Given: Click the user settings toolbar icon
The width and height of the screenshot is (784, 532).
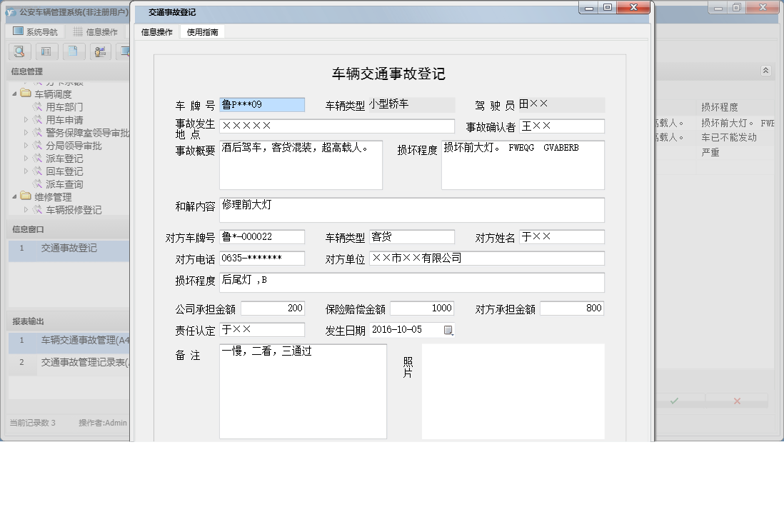Looking at the screenshot, I should [100, 51].
